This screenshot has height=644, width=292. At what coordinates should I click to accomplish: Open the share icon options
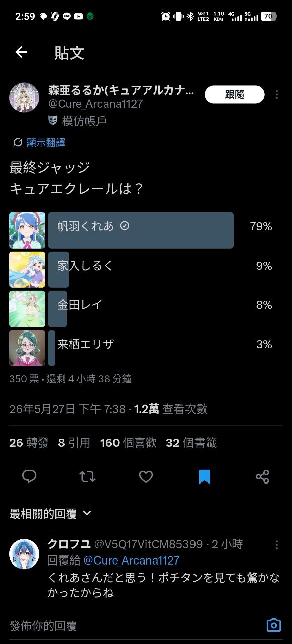(262, 476)
